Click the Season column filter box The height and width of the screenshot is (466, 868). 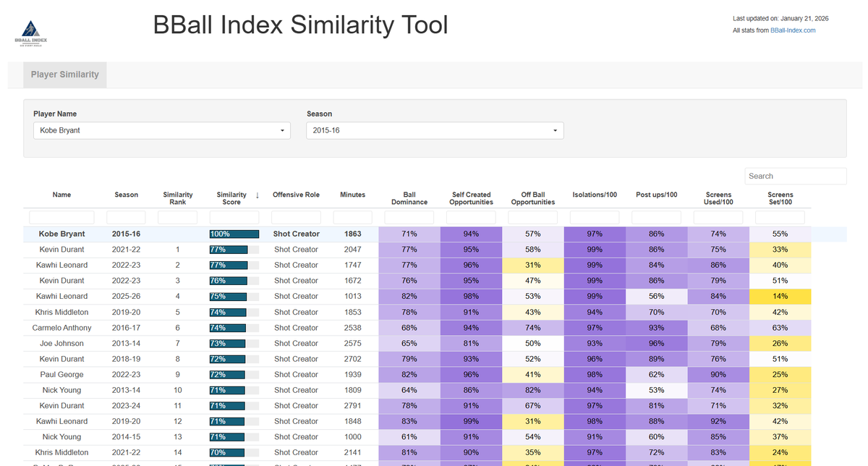(x=126, y=217)
